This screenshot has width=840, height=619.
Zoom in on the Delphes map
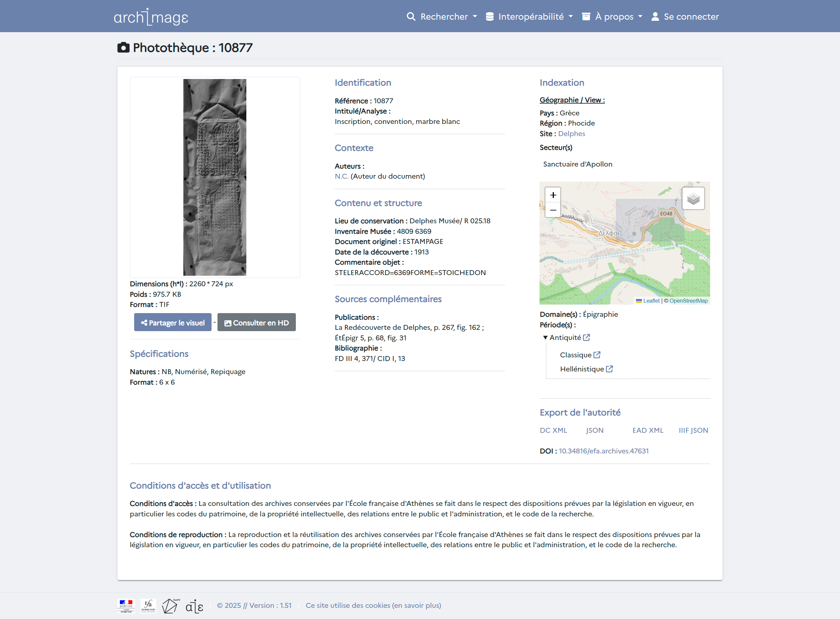553,195
